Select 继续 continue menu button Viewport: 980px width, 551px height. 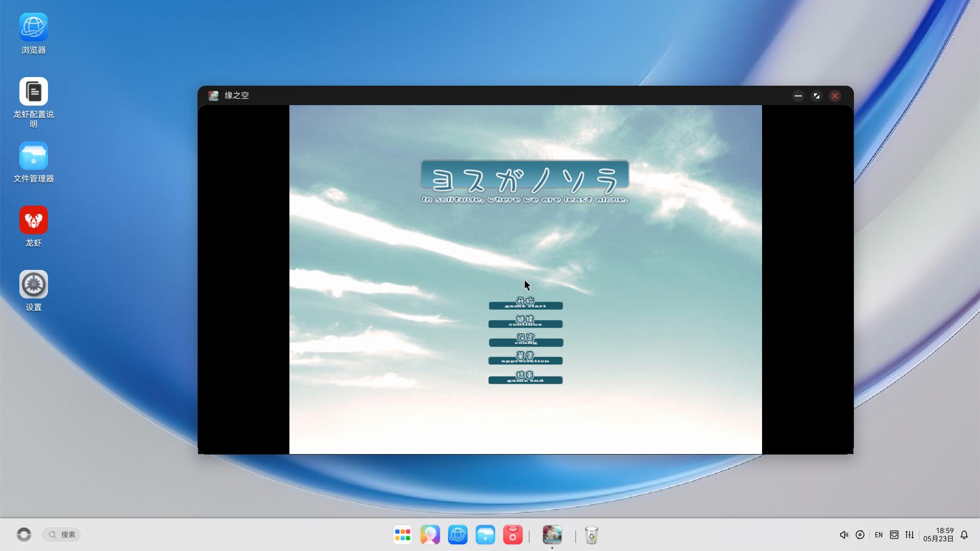[525, 322]
